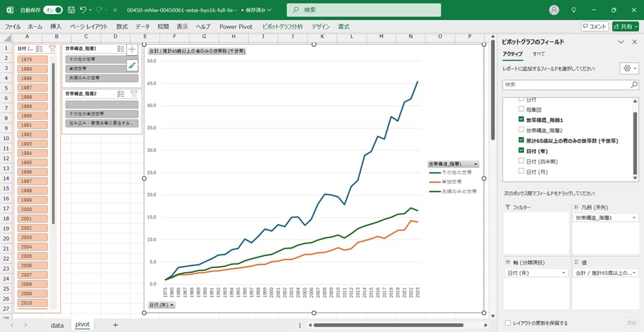644x332 pixels.
Task: Open the 共有 share dropdown button
Action: (625, 26)
